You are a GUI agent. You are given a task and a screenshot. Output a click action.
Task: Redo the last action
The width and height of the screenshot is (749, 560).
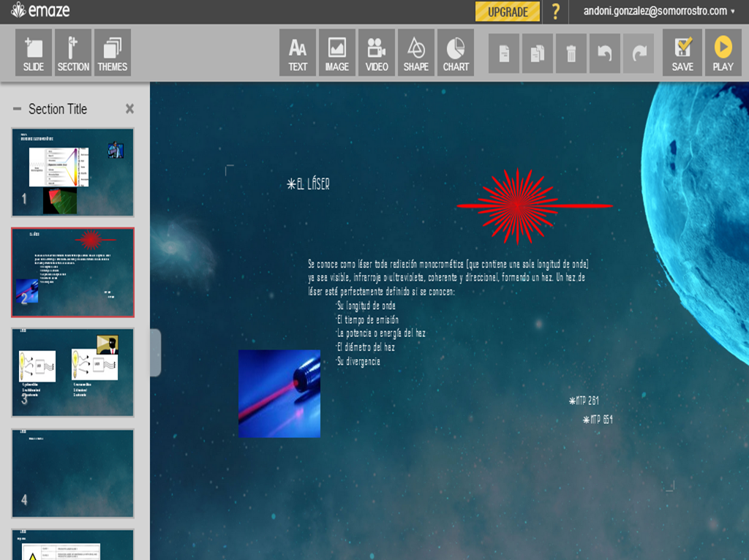639,53
